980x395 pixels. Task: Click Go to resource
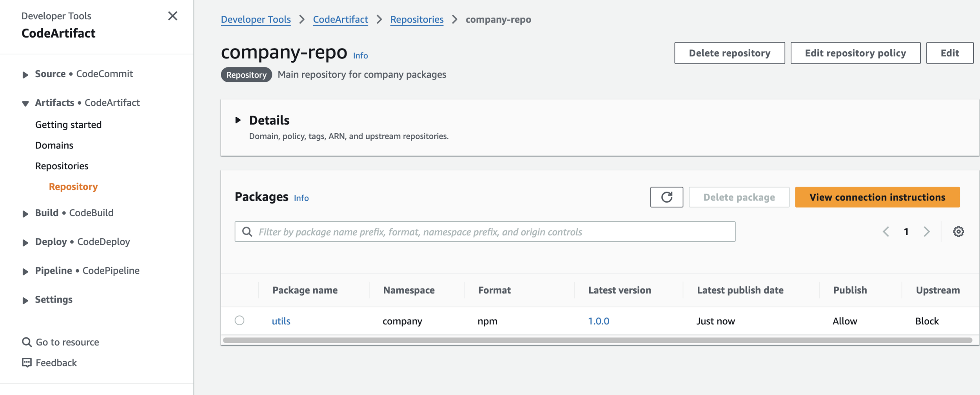pos(67,342)
